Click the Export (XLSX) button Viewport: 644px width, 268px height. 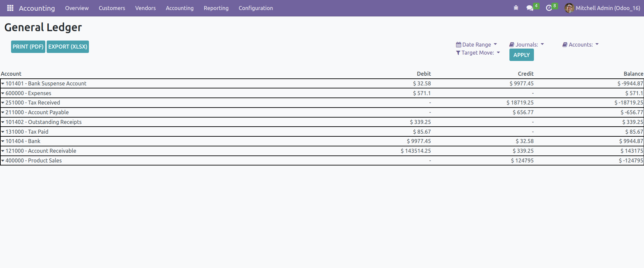tap(68, 47)
